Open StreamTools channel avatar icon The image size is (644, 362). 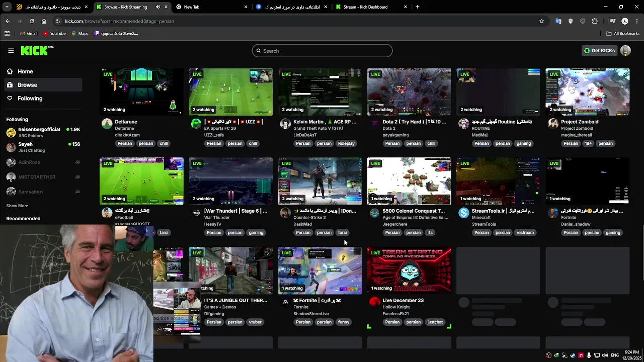pyautogui.click(x=463, y=213)
